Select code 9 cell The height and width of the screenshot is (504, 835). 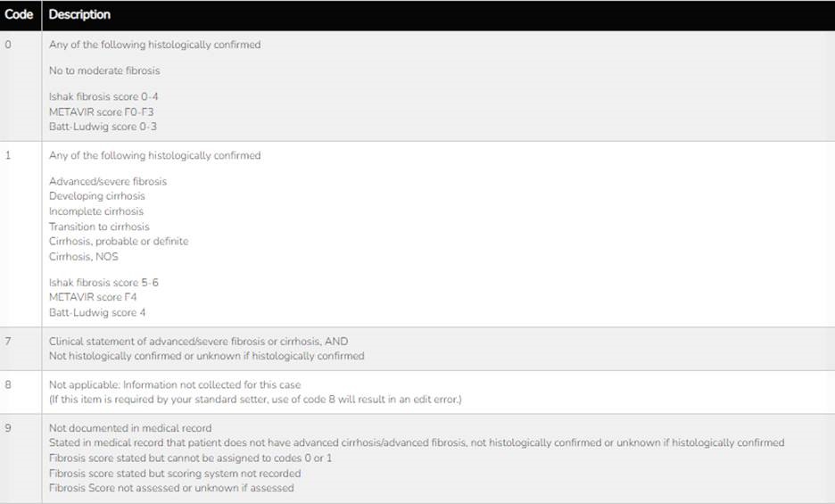(21, 459)
